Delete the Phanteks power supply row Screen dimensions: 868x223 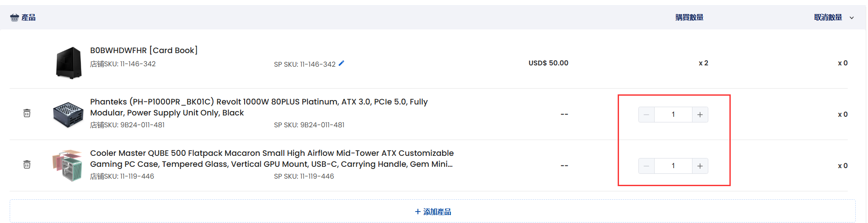(x=27, y=113)
